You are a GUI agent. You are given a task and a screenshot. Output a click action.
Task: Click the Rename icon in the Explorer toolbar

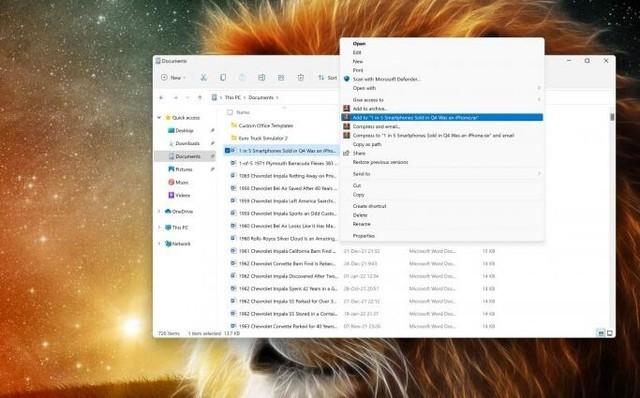(262, 78)
